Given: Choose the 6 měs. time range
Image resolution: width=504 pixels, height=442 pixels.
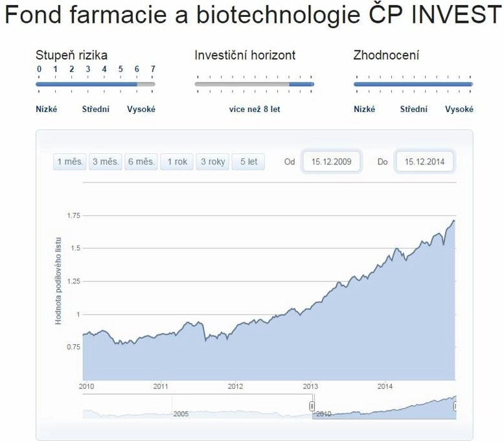Looking at the screenshot, I should pos(141,162).
